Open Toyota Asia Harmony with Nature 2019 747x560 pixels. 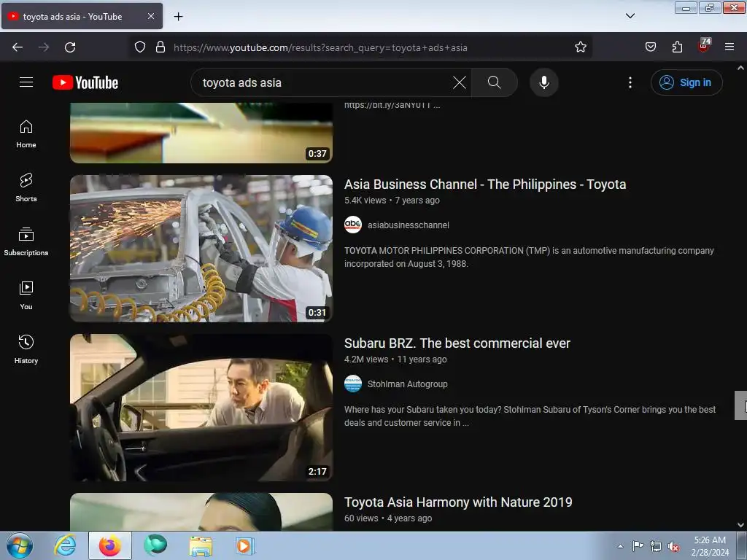(458, 502)
